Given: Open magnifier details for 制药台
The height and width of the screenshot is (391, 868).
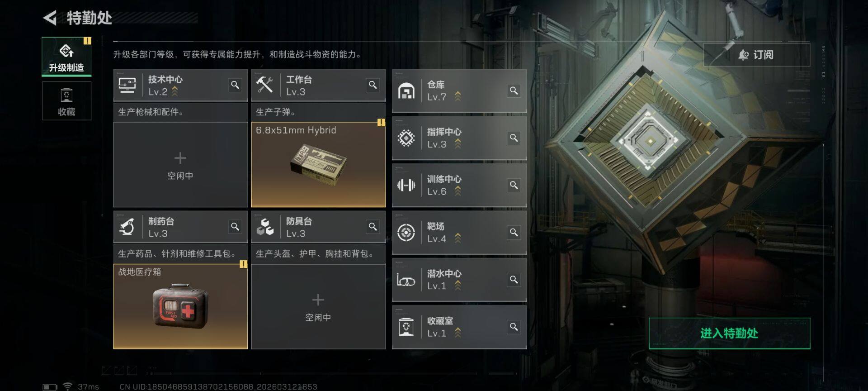Looking at the screenshot, I should click(235, 226).
